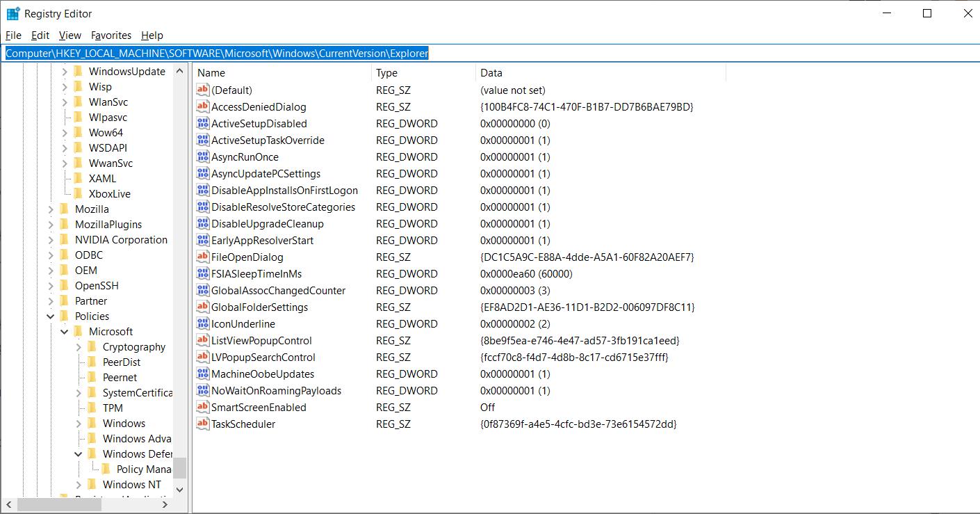Open the View menu
Viewport: 980px width, 514px height.
70,35
